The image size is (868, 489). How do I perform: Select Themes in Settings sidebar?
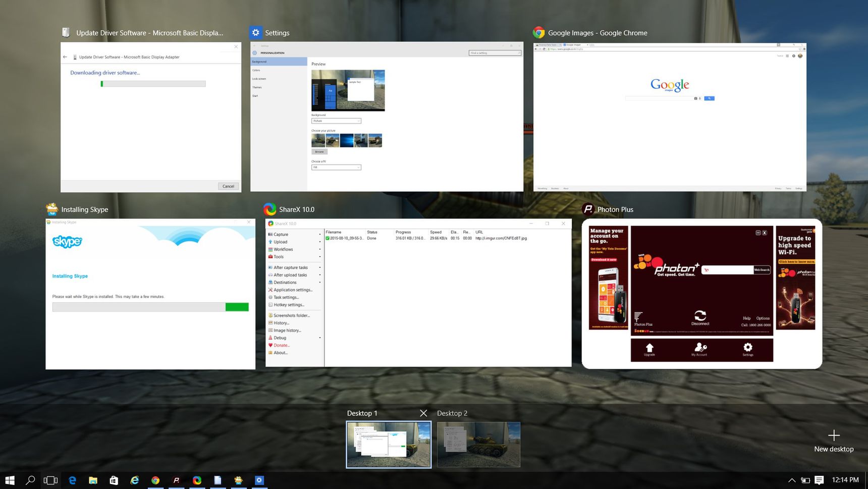[257, 87]
